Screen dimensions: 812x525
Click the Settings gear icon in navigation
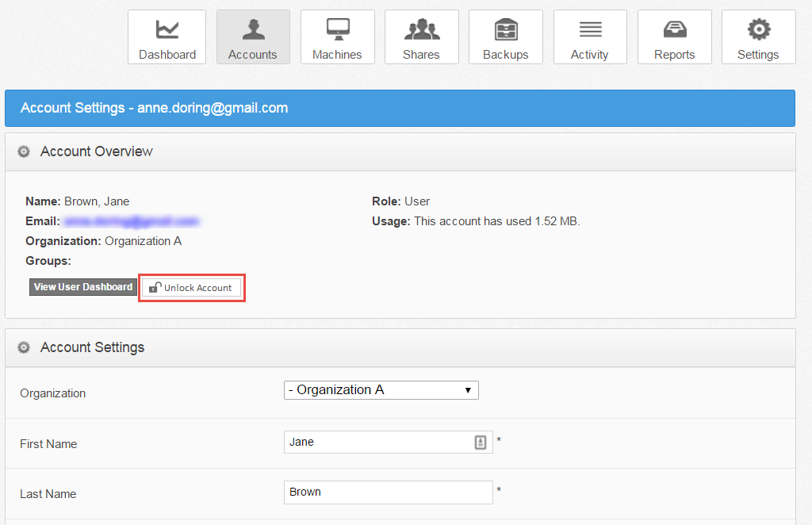pyautogui.click(x=758, y=29)
